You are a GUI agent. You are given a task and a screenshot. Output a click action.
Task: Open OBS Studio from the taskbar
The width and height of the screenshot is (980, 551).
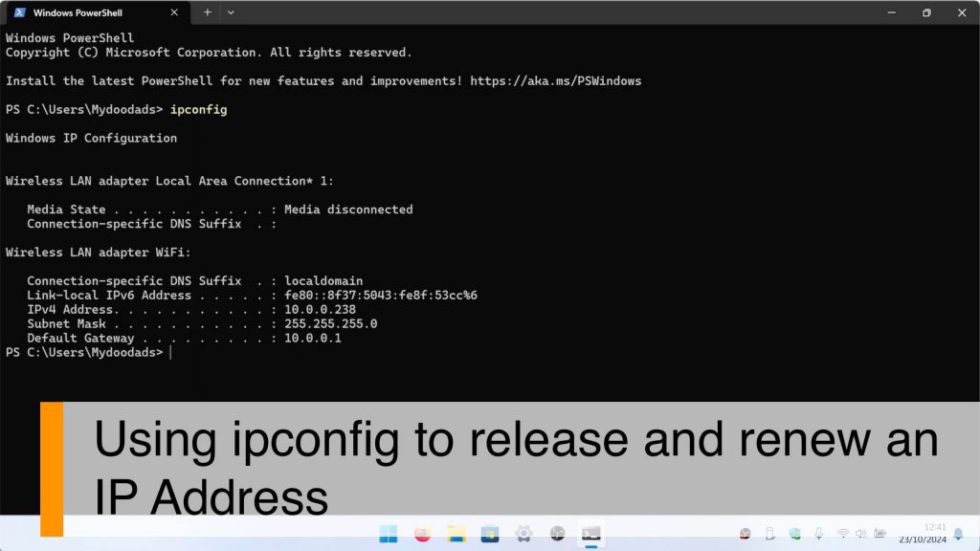pyautogui.click(x=558, y=534)
